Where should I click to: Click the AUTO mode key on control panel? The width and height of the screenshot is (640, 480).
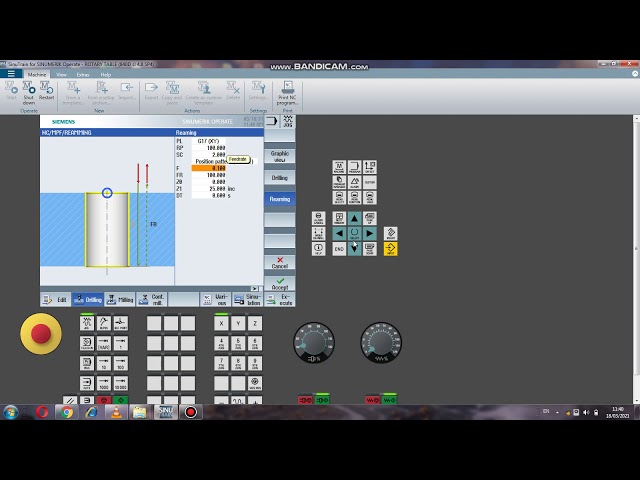tap(87, 383)
